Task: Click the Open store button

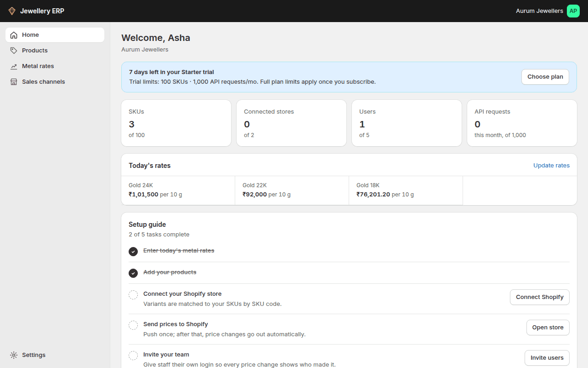Action: pyautogui.click(x=548, y=328)
